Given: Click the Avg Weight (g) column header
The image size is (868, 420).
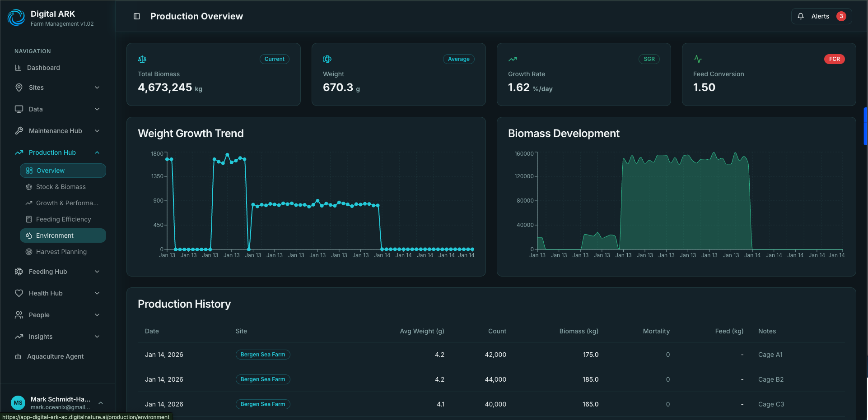Looking at the screenshot, I should [422, 331].
